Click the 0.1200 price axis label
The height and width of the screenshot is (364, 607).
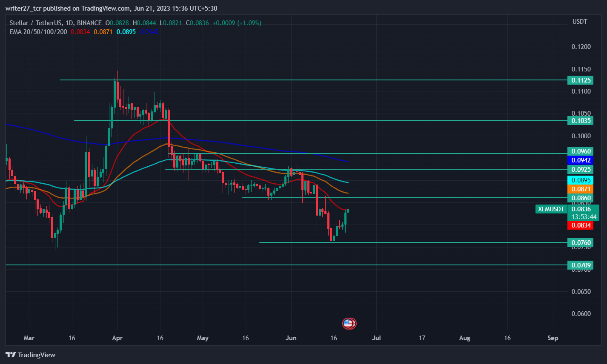[581, 47]
